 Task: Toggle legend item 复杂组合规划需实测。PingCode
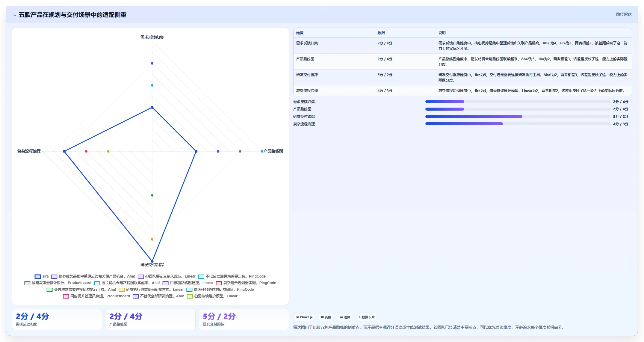pyautogui.click(x=246, y=283)
